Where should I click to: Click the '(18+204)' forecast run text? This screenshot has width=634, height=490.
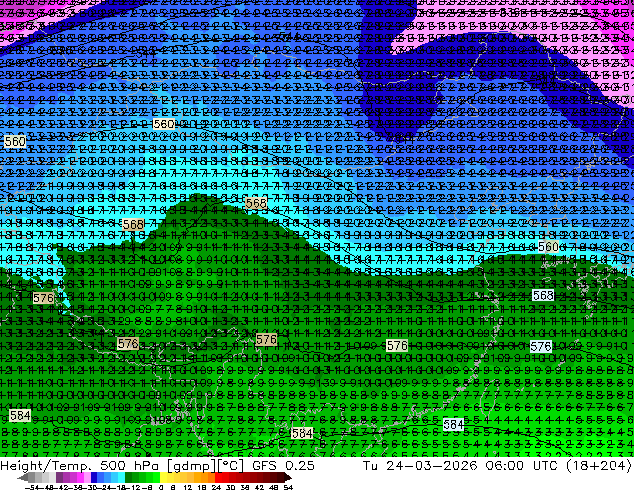(599, 466)
